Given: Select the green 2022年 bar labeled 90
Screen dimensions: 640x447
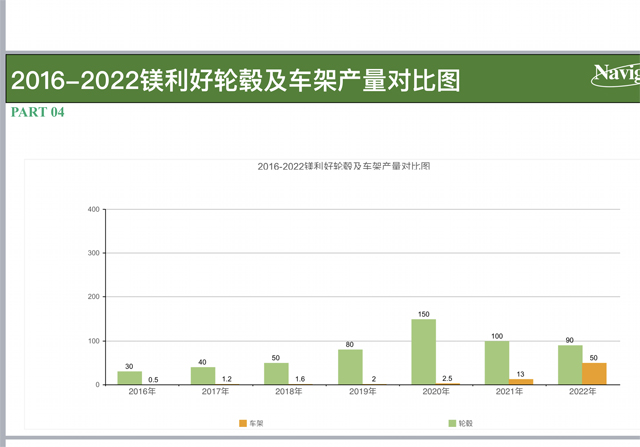Looking at the screenshot, I should point(570,364).
